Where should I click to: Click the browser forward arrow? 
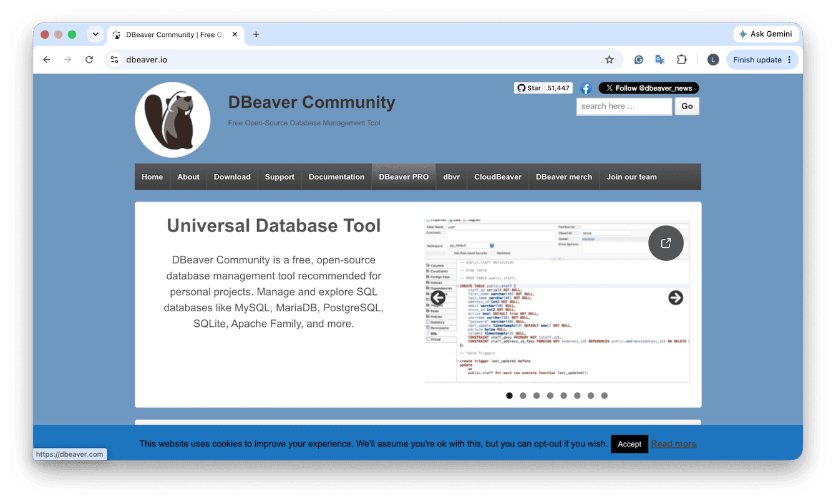pos(68,60)
